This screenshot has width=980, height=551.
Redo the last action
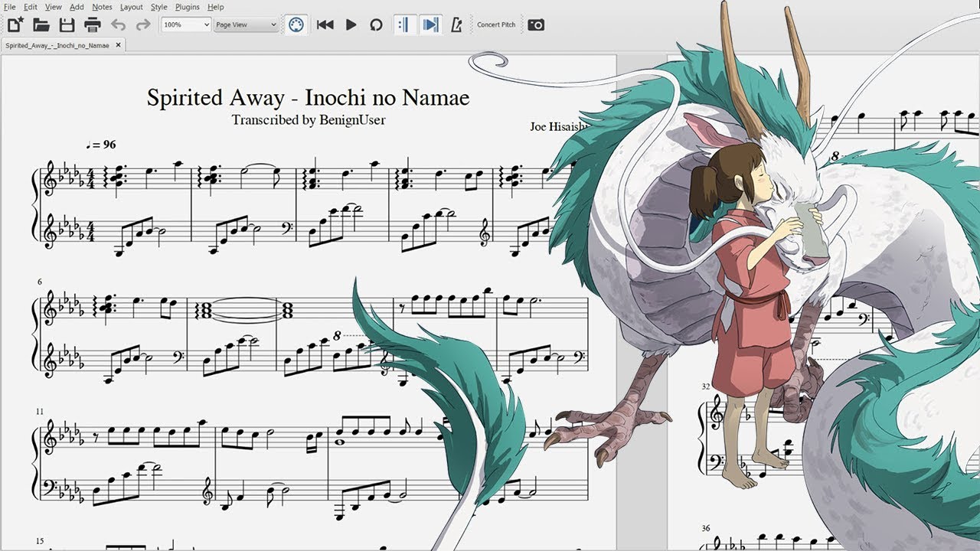(x=143, y=24)
